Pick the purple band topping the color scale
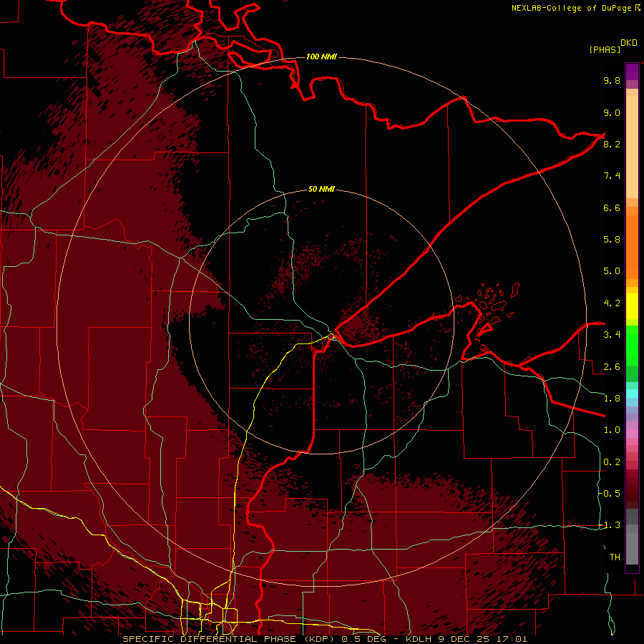This screenshot has width=644, height=644. (x=632, y=72)
